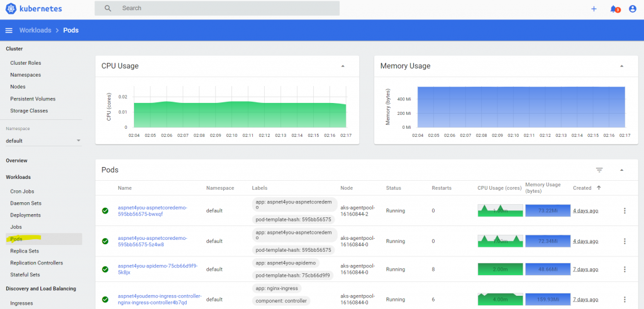Click 7 days ago for apidemo pod
The width and height of the screenshot is (644, 309).
point(586,269)
